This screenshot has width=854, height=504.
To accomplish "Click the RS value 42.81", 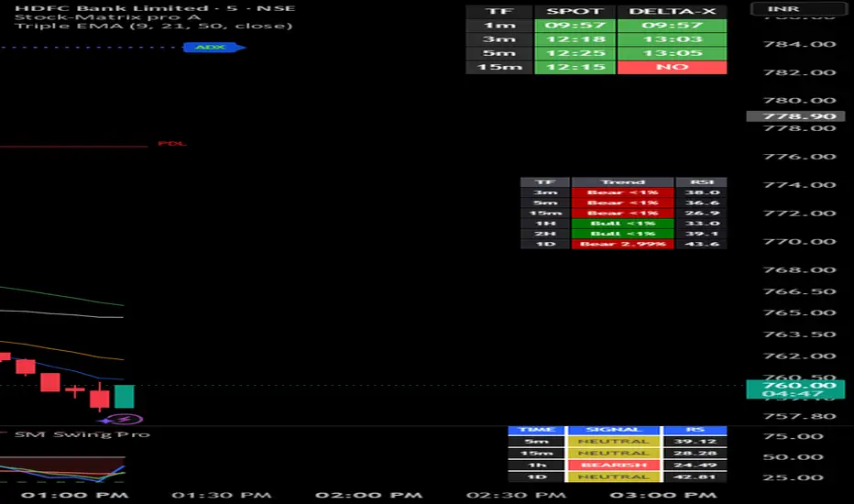I will pyautogui.click(x=695, y=477).
